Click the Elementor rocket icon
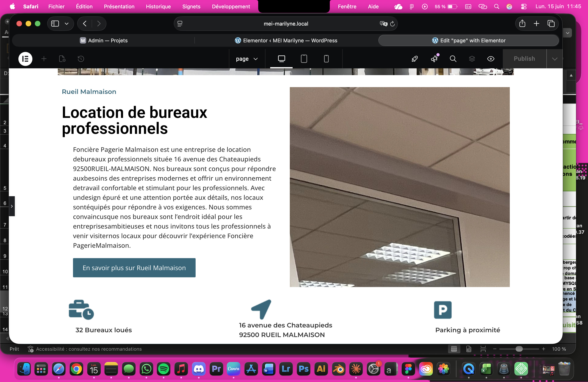Viewport: 588px width, 382px height. click(x=415, y=59)
